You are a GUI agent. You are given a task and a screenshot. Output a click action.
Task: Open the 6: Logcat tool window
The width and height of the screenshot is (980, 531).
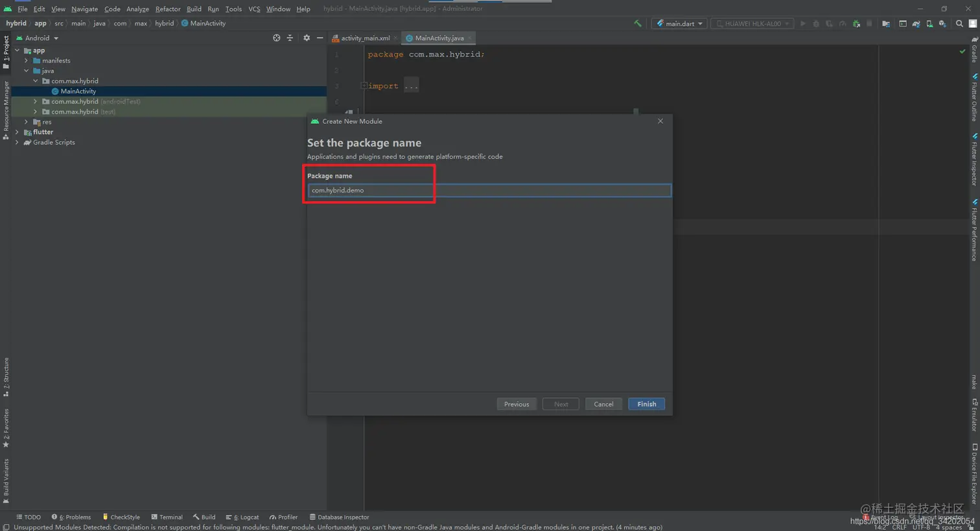[242, 517]
